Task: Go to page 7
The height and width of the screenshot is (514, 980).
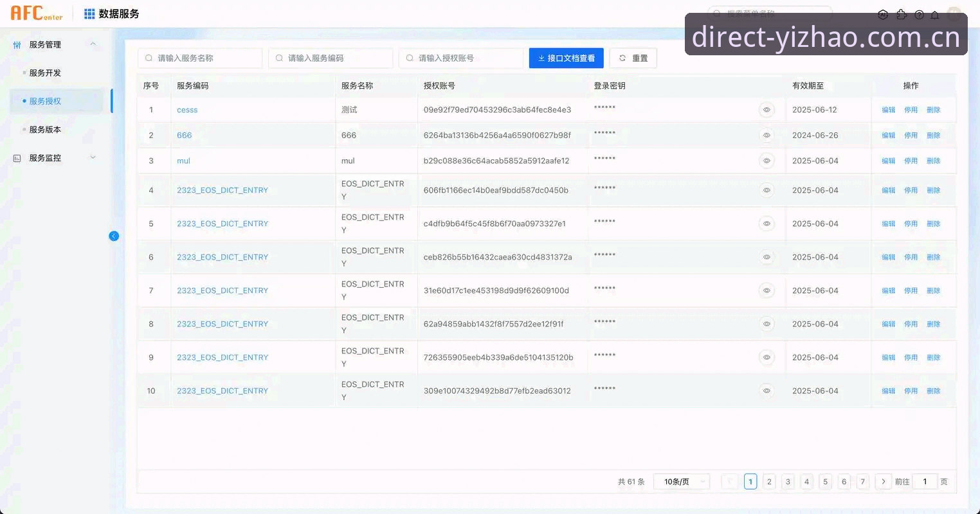Action: 863,481
